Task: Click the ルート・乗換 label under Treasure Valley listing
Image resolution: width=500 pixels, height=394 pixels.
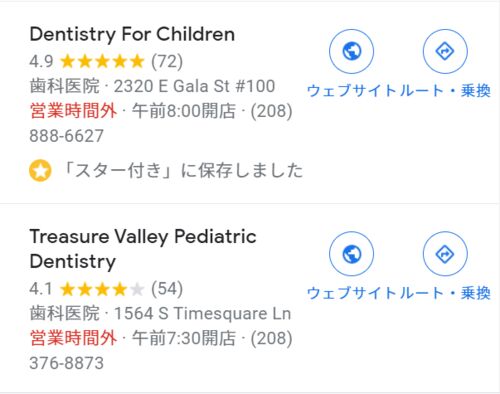Action: (x=445, y=293)
